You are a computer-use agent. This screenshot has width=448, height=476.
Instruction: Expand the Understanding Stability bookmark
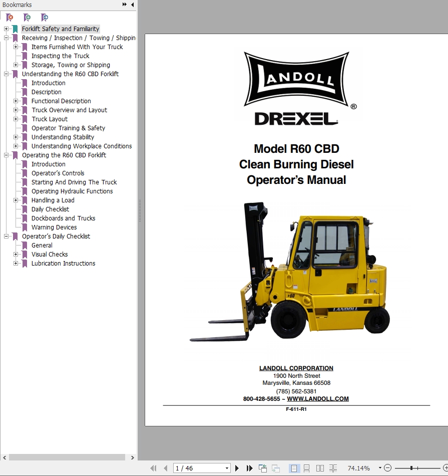pos(16,137)
